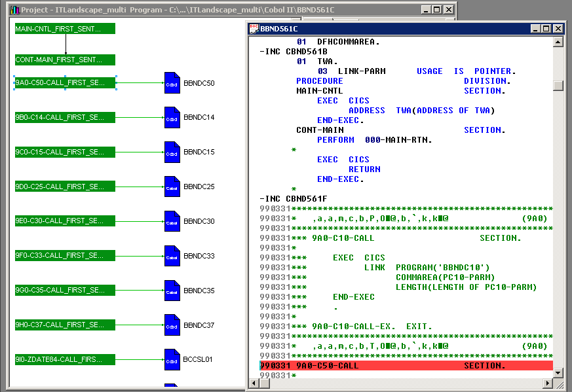Select the 9D0-C25-CALL_FIRST_SE node
The width and height of the screenshot is (572, 392).
coord(65,187)
